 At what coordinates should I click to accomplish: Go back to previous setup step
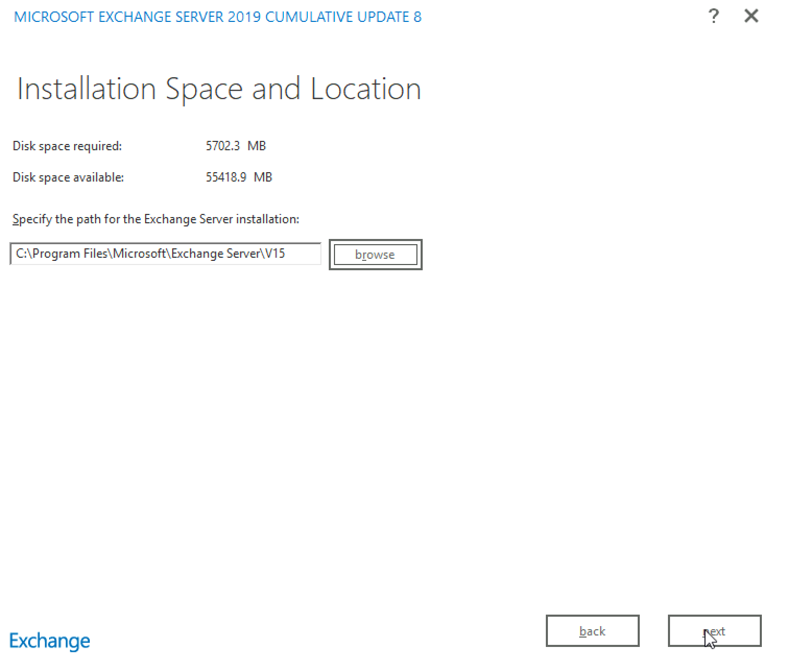tap(592, 631)
